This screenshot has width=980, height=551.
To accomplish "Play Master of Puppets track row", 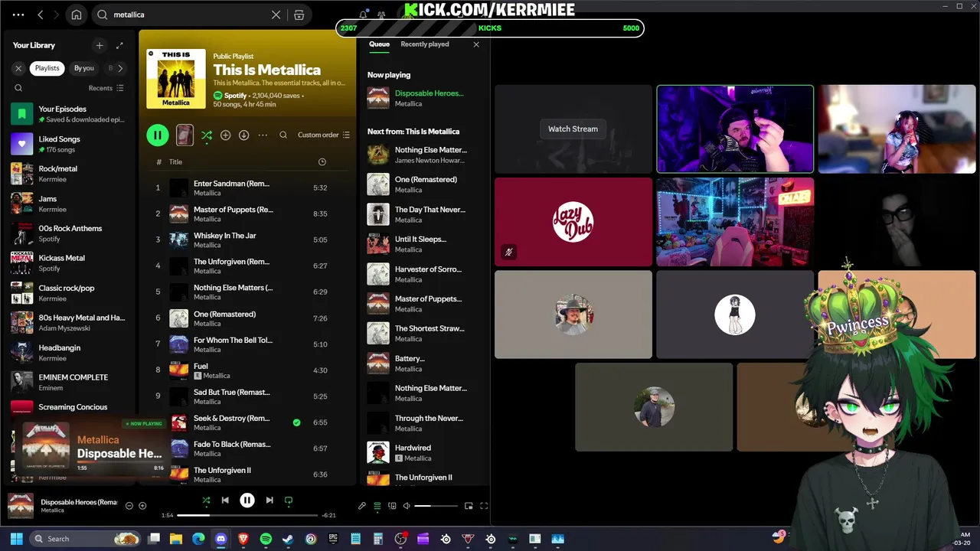I will tap(247, 214).
